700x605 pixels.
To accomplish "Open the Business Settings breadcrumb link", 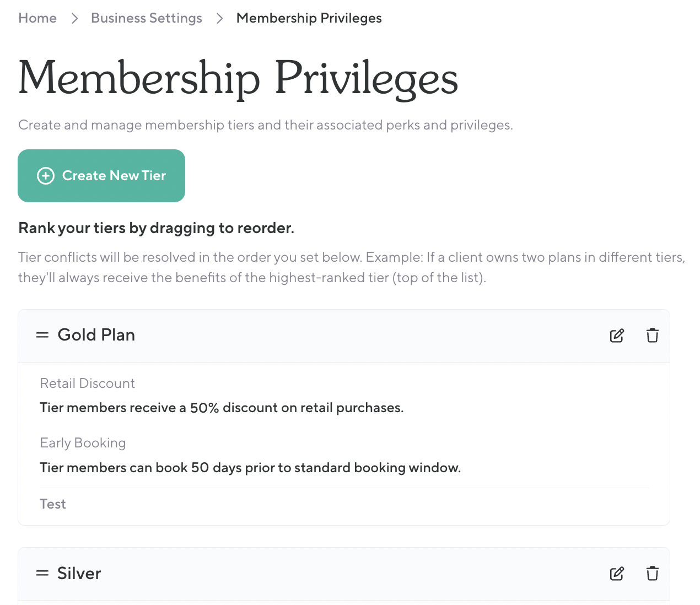I will point(147,18).
